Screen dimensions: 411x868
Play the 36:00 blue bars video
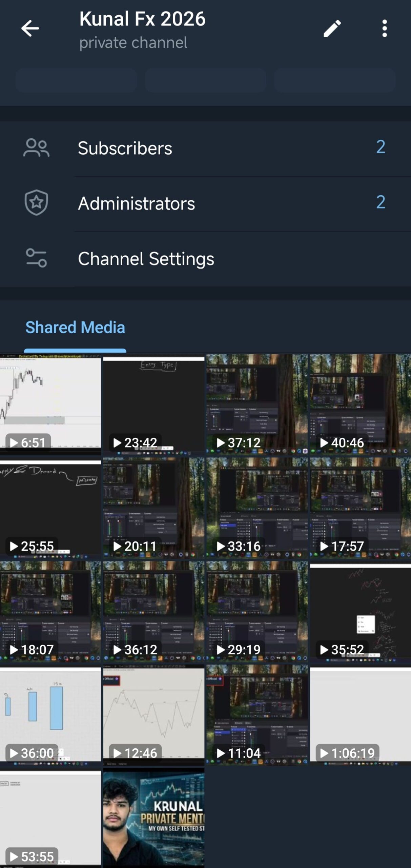50,715
